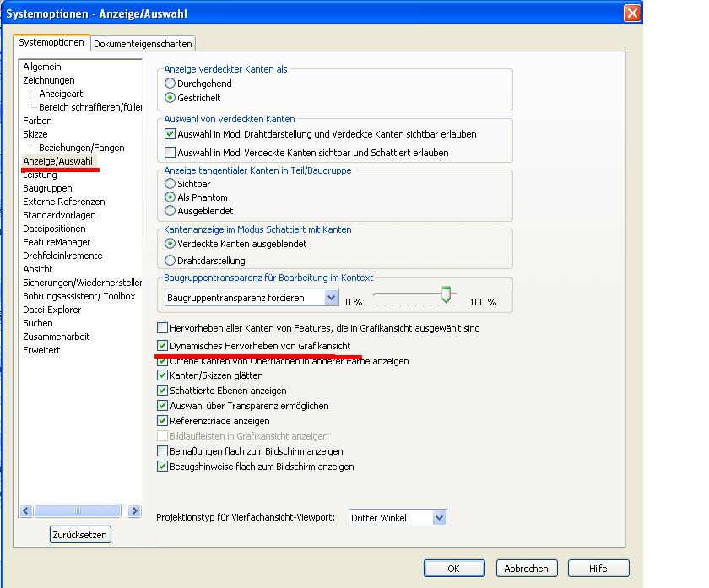This screenshot has width=709, height=588.
Task: Toggle Referenztriade anzeigen checkbox
Action: click(162, 421)
